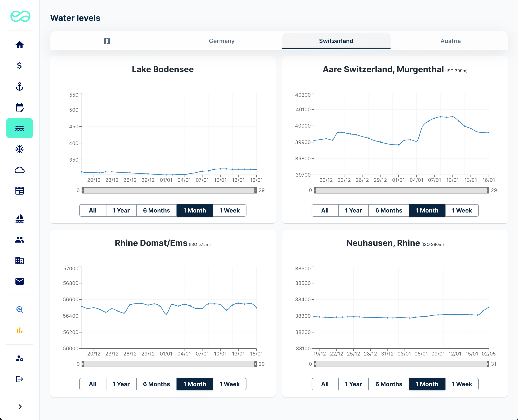Choose 1 Year for Rhine Domat/Ems chart

[x=121, y=384]
